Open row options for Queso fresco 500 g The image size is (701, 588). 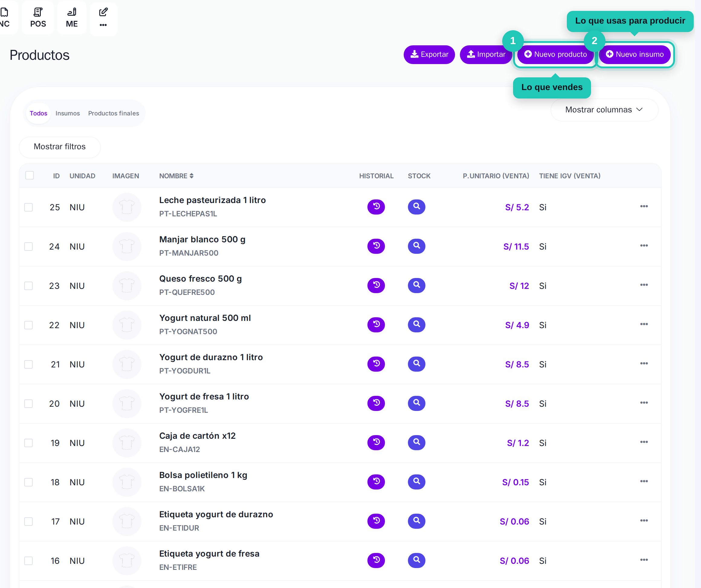tap(644, 285)
